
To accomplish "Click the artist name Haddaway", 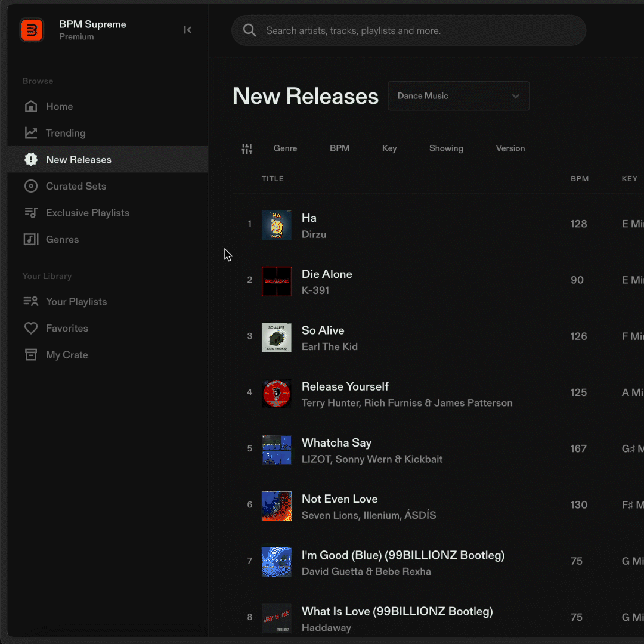I will tap(326, 628).
